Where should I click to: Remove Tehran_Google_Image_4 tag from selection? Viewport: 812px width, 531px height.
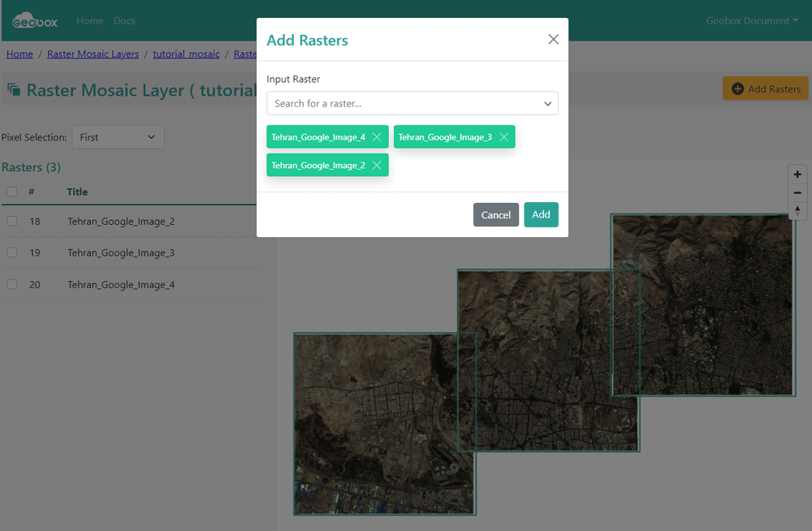tap(377, 137)
